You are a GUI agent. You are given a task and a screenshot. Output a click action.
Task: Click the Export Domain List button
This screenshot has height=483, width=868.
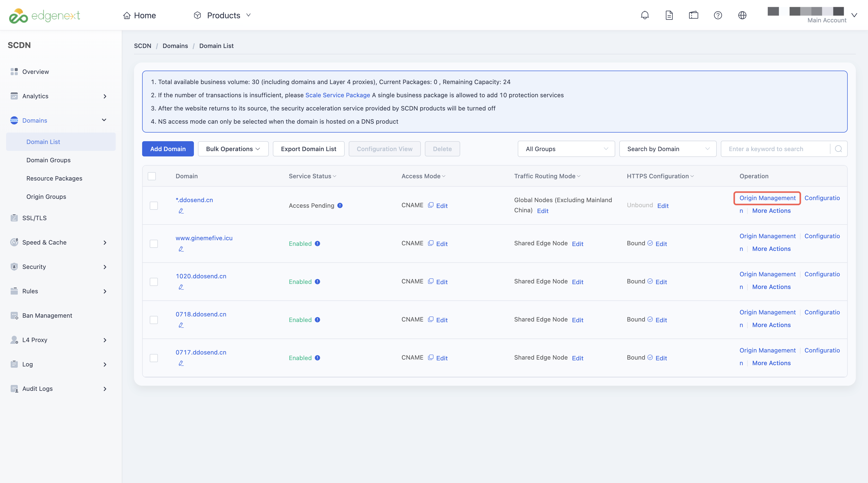pos(309,149)
